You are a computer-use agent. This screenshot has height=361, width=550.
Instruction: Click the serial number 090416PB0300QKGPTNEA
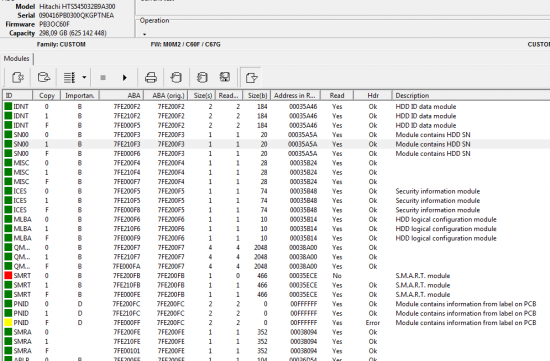coord(76,15)
